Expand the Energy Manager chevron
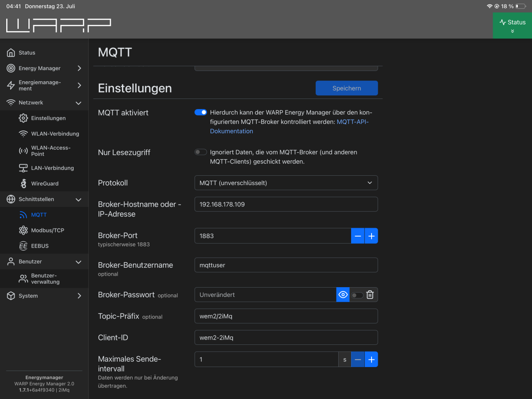This screenshot has height=399, width=532. [79, 68]
